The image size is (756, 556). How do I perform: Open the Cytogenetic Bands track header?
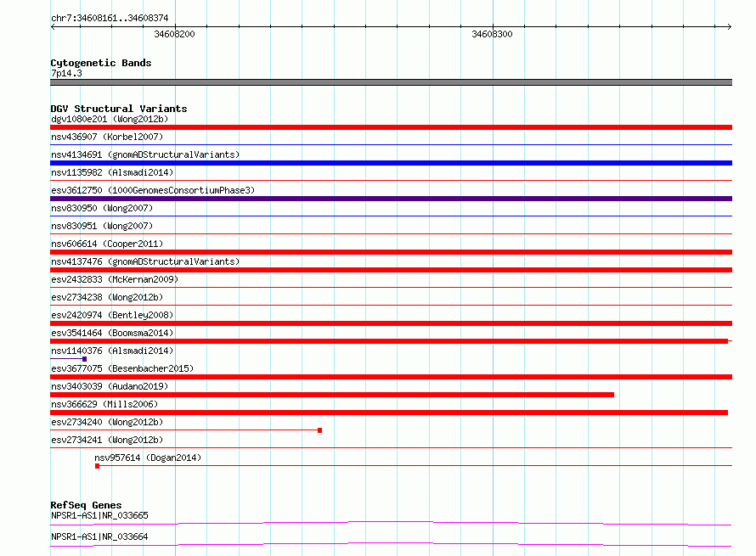[101, 63]
